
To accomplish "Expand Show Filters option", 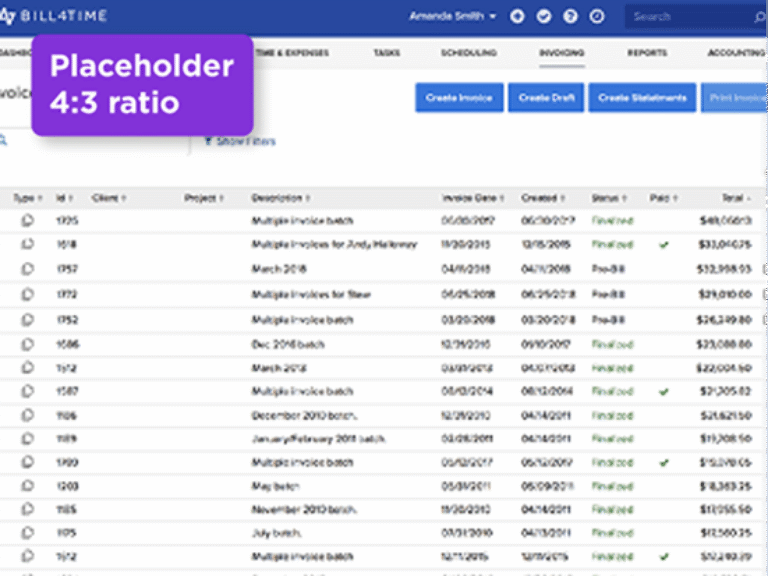I will tap(240, 141).
